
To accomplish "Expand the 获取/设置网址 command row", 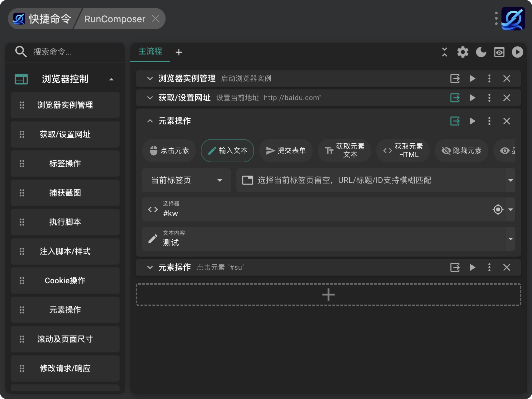I will click(x=150, y=98).
